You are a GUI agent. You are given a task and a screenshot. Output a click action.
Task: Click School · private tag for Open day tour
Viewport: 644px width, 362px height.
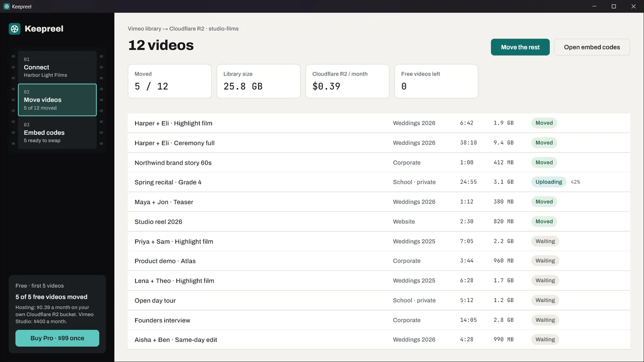[x=414, y=300]
